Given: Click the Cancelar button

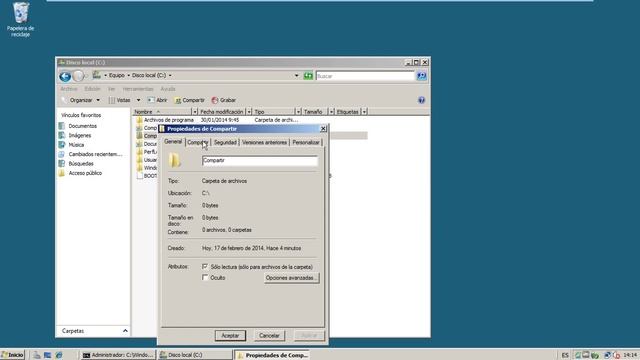Looking at the screenshot, I should (x=269, y=336).
